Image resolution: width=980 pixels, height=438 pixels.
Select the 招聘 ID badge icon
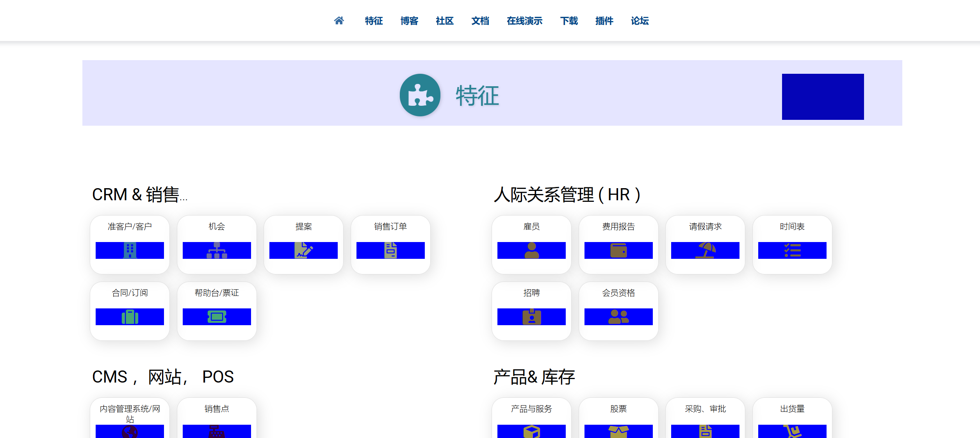(531, 317)
